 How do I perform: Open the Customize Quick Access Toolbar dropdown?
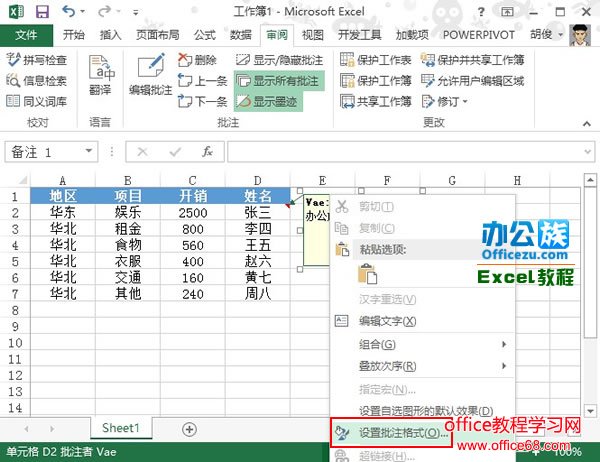pos(135,12)
